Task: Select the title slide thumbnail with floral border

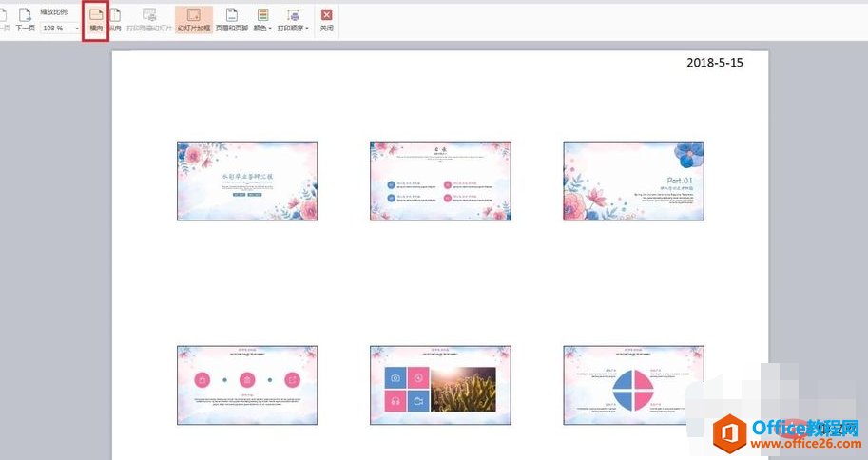Action: pos(247,181)
